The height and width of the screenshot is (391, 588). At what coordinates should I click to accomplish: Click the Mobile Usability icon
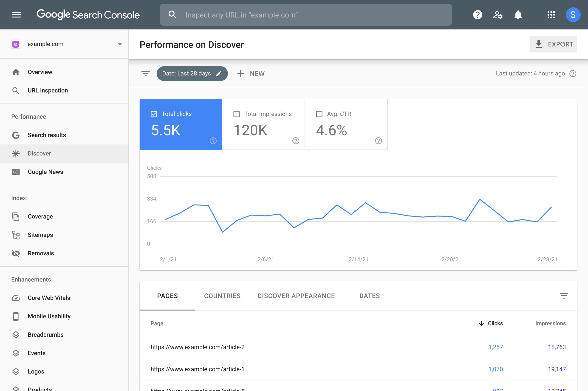(x=16, y=316)
